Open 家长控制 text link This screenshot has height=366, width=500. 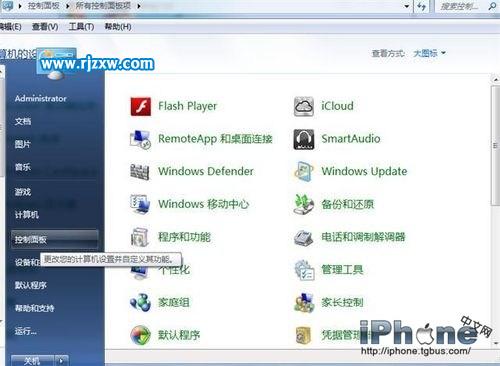(x=342, y=302)
